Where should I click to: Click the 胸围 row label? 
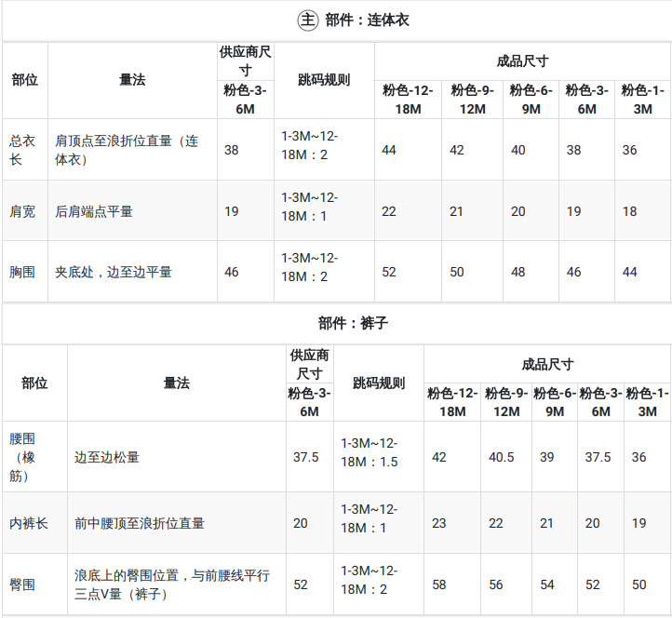click(x=22, y=272)
